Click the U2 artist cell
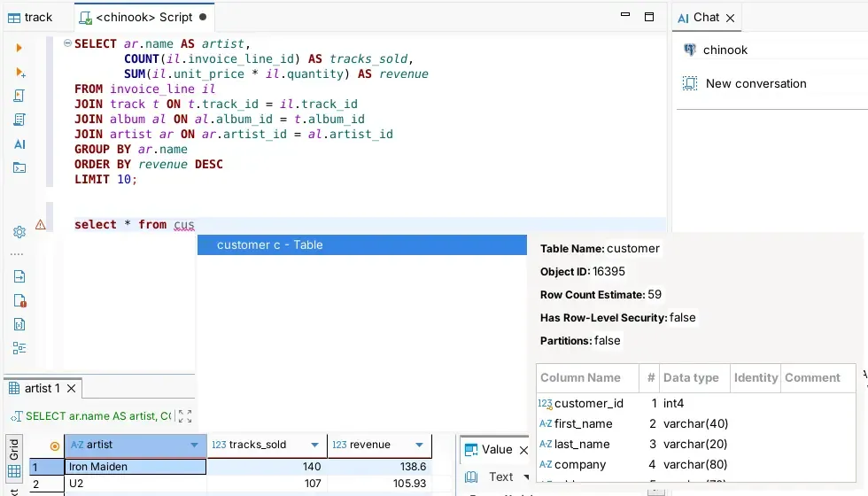Screen dimensions: 868x496 (135, 484)
